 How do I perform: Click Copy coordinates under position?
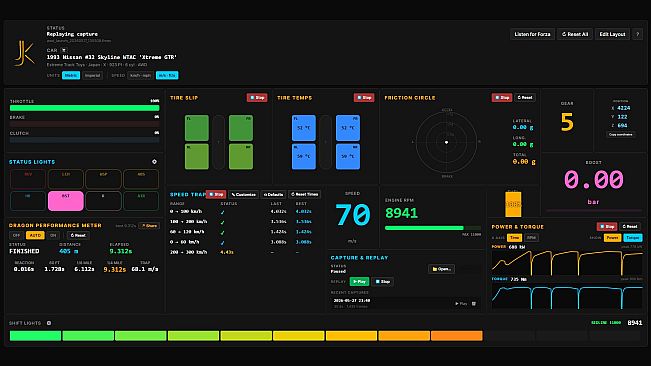[x=621, y=134]
